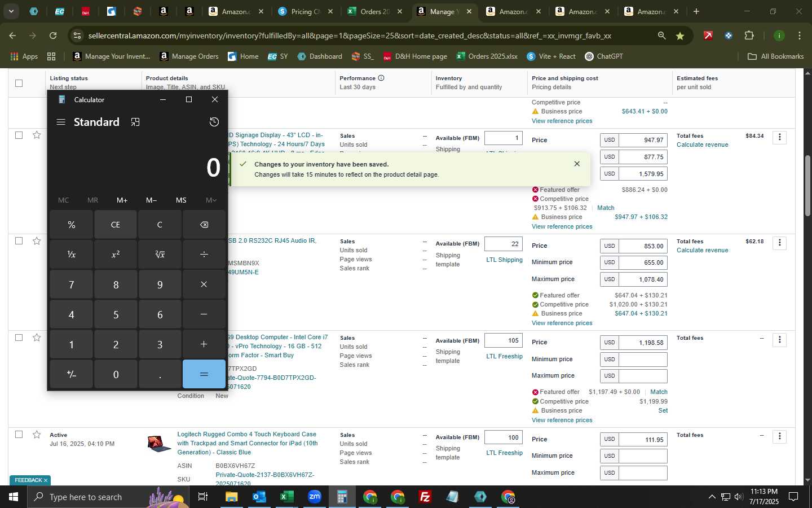Viewport: 812px width, 508px height.
Task: Open Zoom from Windows taskbar
Action: (x=314, y=497)
